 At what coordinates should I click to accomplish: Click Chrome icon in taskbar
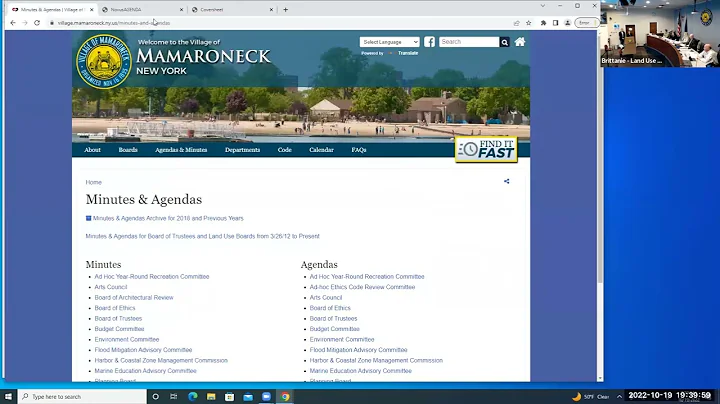(285, 396)
